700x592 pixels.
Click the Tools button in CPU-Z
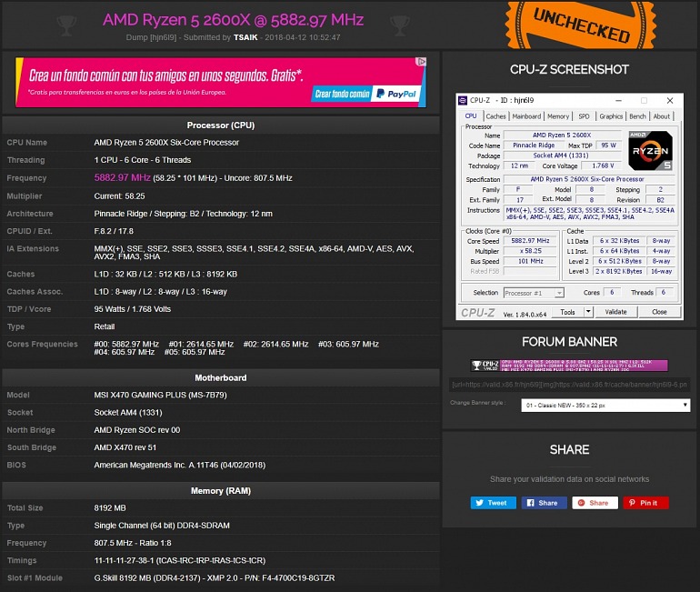tap(568, 312)
